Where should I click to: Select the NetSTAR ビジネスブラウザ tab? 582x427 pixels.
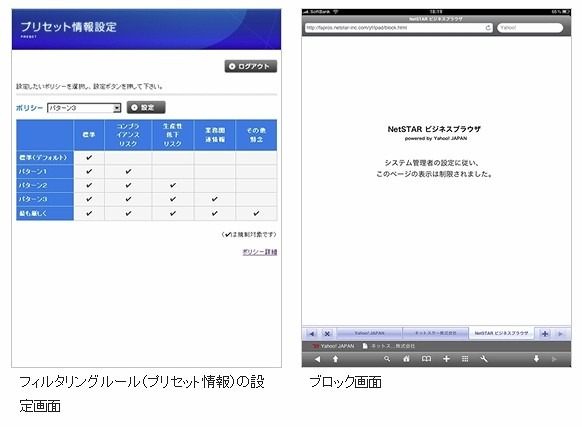(x=501, y=333)
